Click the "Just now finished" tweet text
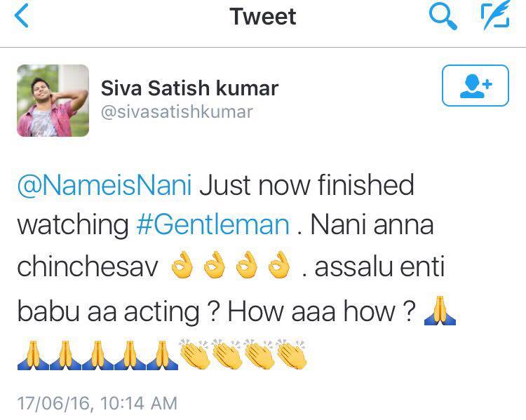Image resolution: width=526 pixels, height=420 pixels. click(x=307, y=186)
